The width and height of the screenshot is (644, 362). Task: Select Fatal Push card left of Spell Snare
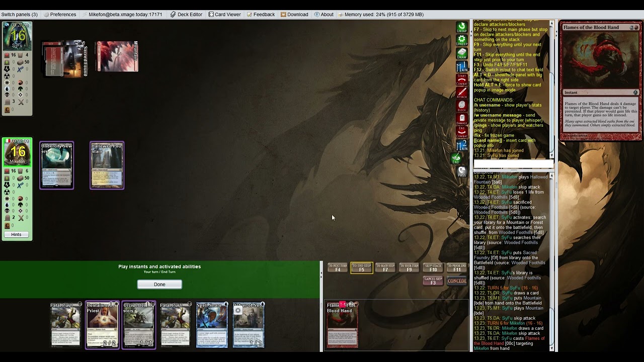pos(175,325)
